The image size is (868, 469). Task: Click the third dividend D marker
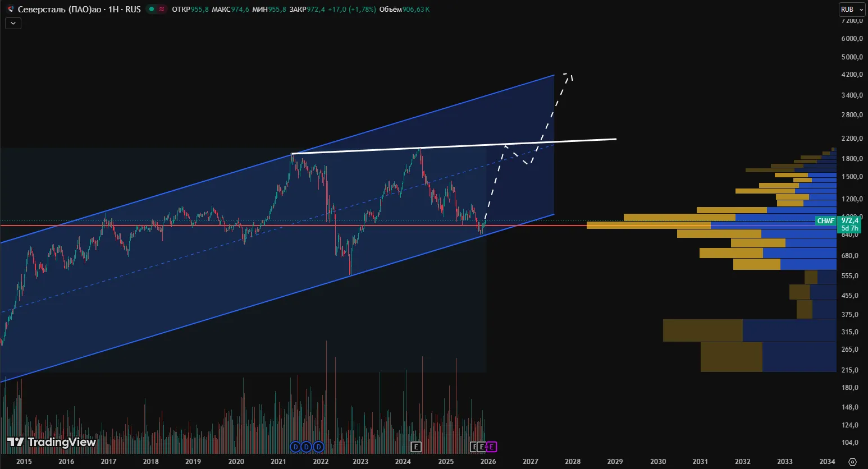(x=318, y=447)
